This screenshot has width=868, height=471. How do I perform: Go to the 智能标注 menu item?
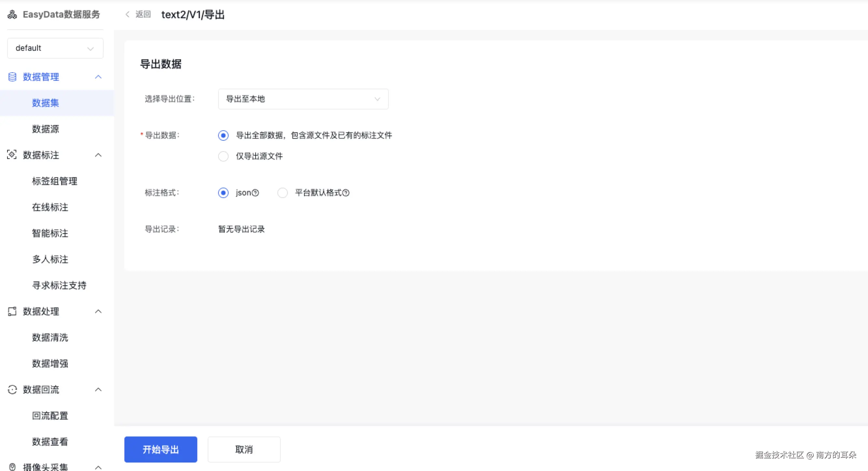(x=50, y=233)
